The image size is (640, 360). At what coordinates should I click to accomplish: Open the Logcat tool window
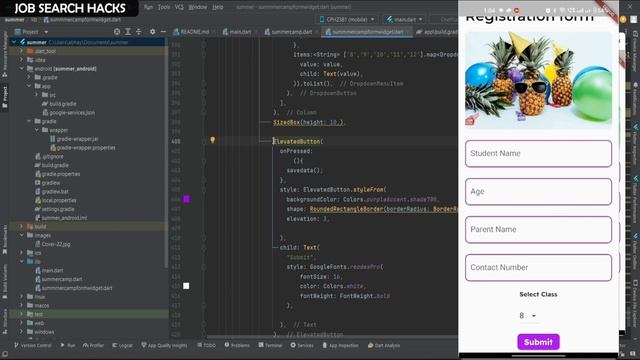[x=122, y=345]
